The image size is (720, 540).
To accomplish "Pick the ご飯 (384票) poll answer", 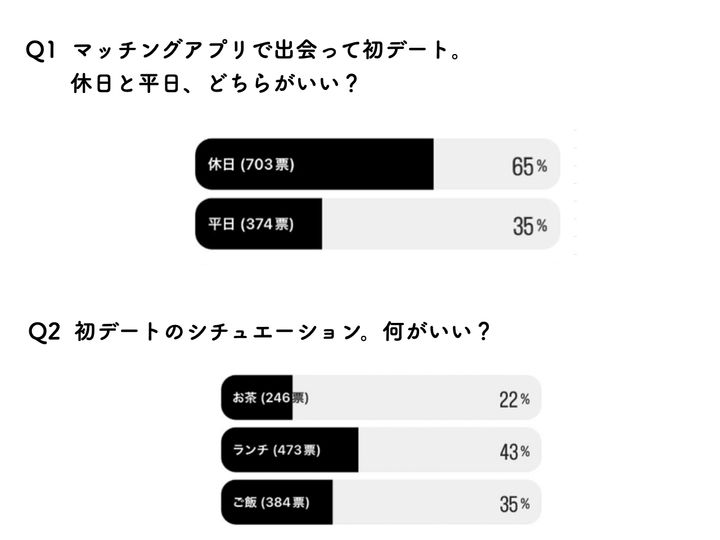I will tap(272, 503).
